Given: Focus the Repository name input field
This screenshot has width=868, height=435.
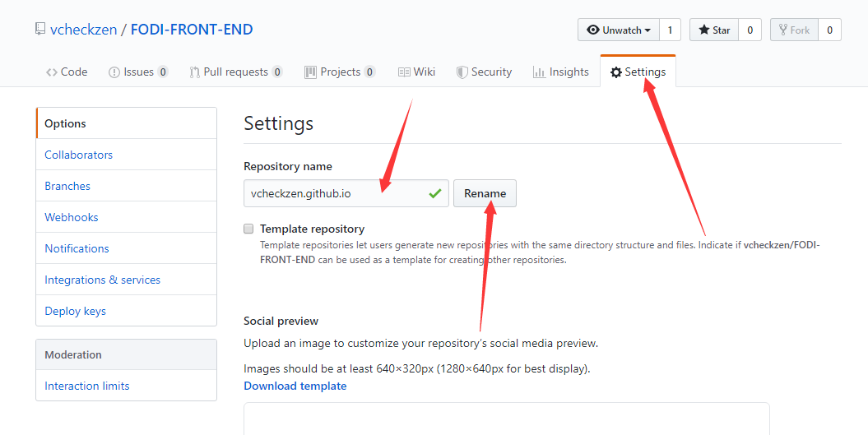Looking at the screenshot, I should (x=346, y=193).
